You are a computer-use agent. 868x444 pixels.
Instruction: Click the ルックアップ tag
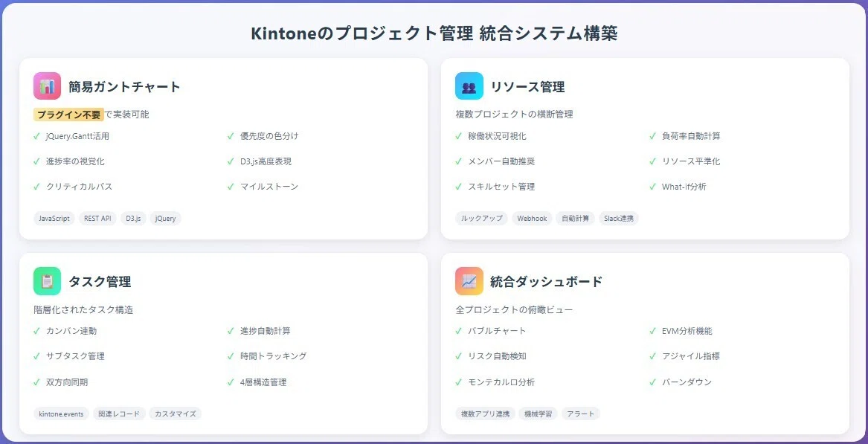pyautogui.click(x=482, y=218)
